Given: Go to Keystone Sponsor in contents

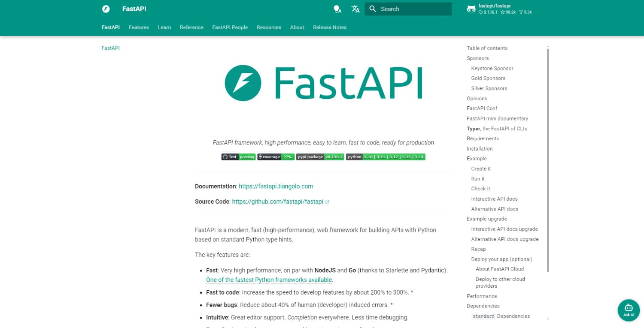Looking at the screenshot, I should pos(492,69).
